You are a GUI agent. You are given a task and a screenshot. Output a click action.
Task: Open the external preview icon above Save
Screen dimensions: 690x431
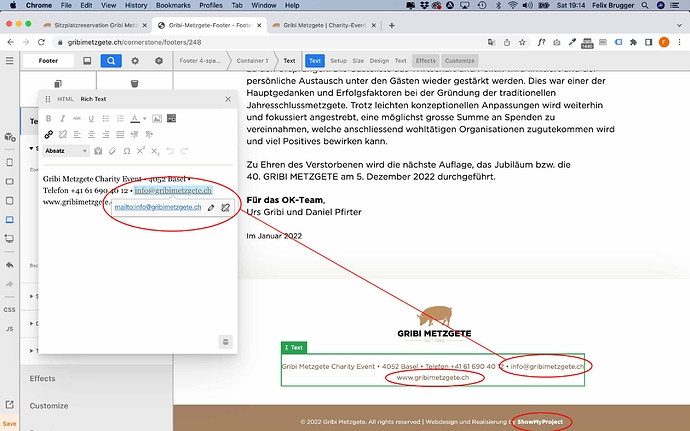[x=10, y=404]
